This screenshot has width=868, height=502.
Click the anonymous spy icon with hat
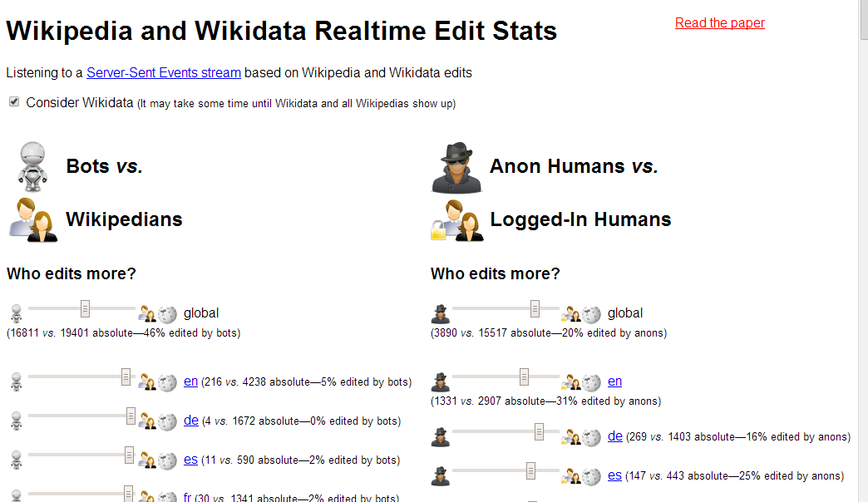click(456, 167)
